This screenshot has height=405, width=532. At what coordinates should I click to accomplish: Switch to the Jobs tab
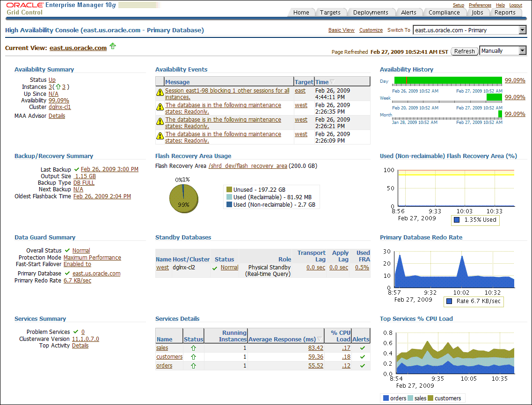click(x=477, y=13)
